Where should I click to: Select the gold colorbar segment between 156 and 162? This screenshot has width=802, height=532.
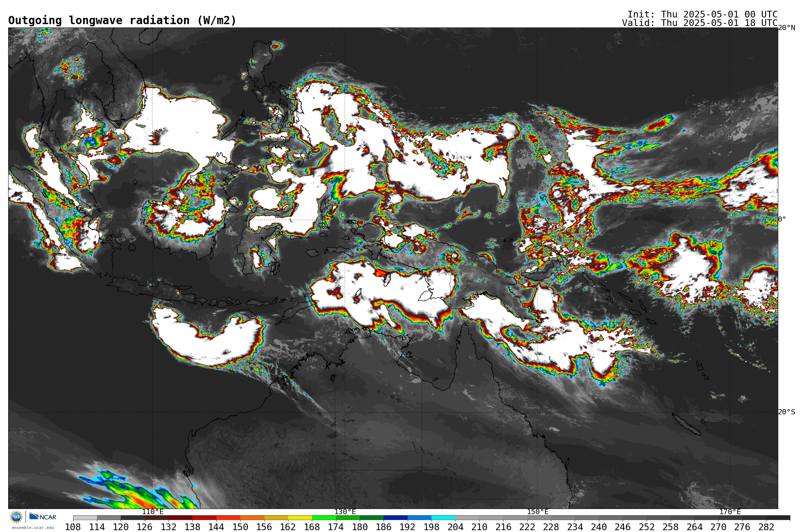pos(276,518)
